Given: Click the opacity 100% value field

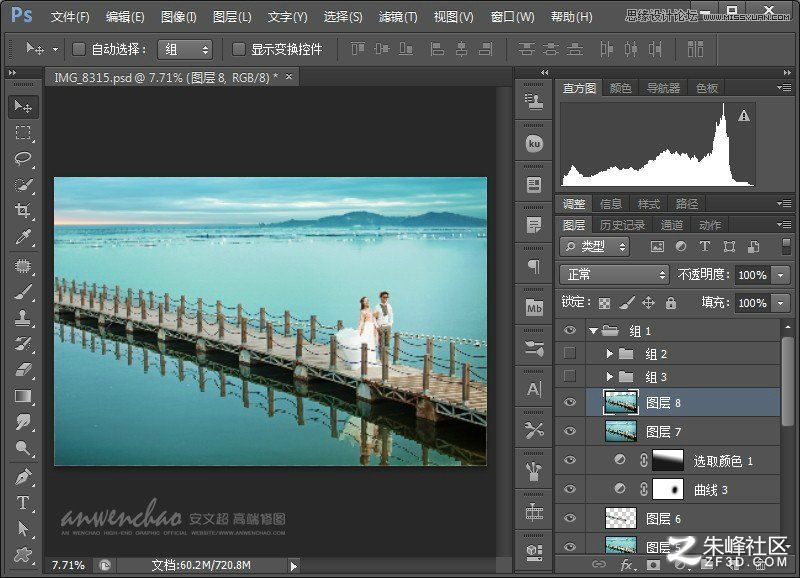Looking at the screenshot, I should pos(753,275).
